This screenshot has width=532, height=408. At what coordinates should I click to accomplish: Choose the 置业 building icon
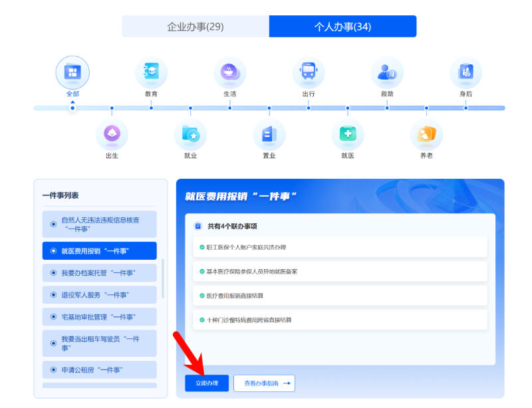tap(269, 134)
